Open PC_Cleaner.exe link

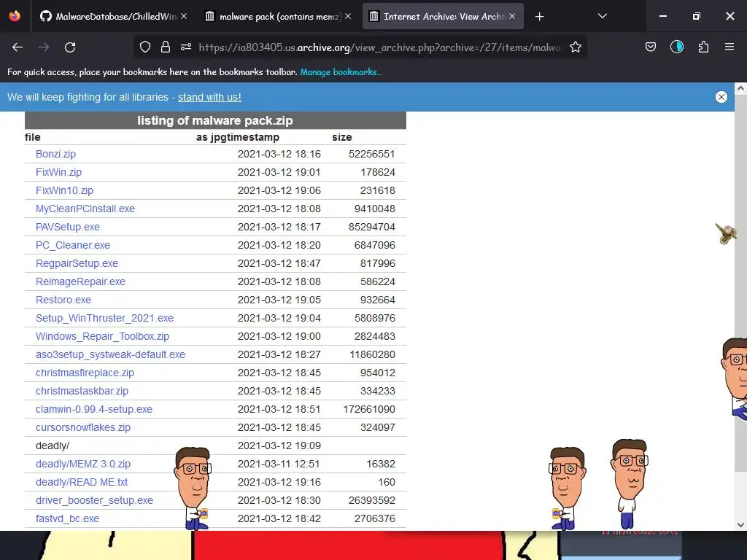tap(73, 245)
